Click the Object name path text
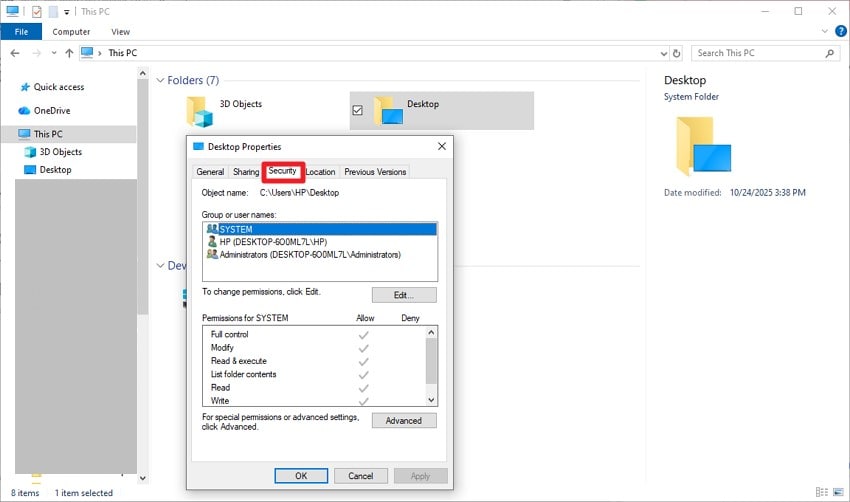Screen dimensions: 850x502 click(299, 192)
